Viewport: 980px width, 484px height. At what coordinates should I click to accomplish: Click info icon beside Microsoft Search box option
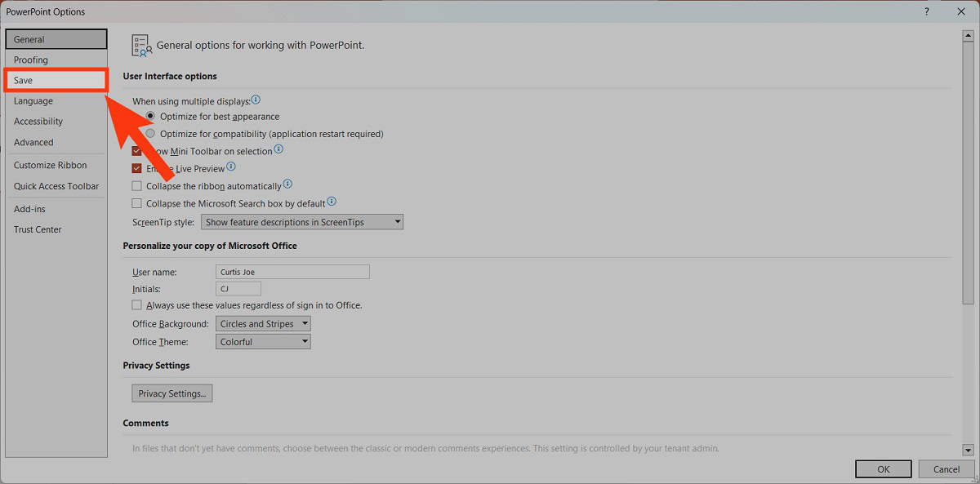pos(332,202)
